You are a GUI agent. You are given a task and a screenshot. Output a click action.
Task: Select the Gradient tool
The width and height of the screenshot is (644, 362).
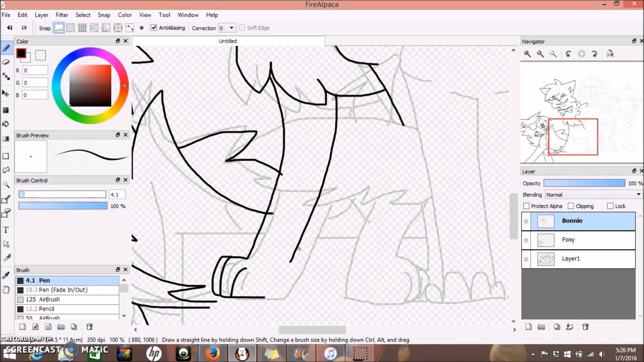pos(6,139)
